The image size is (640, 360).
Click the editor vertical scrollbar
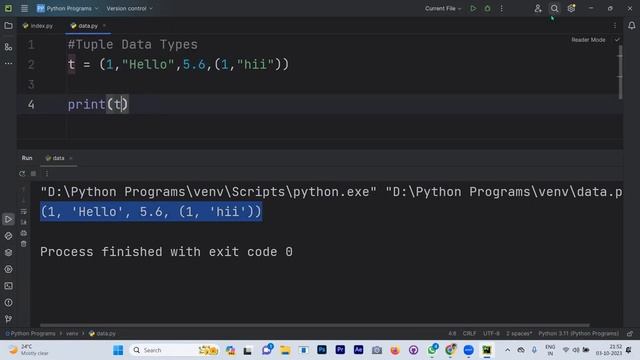click(x=620, y=72)
